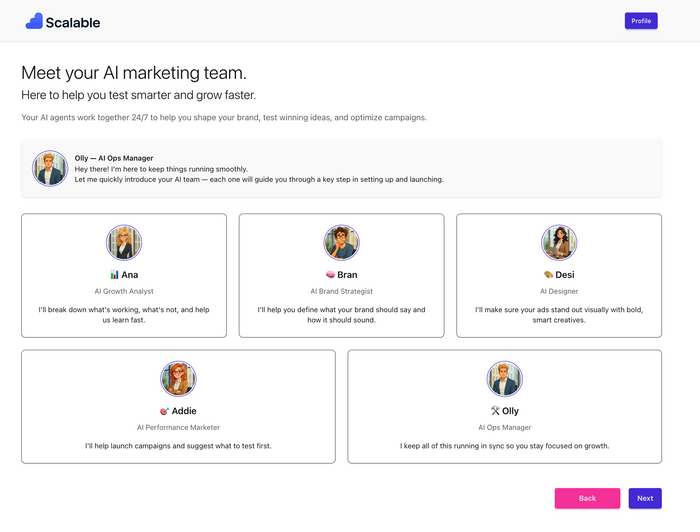The width and height of the screenshot is (700, 532).
Task: Click Ana's circular avatar image
Action: (x=124, y=242)
